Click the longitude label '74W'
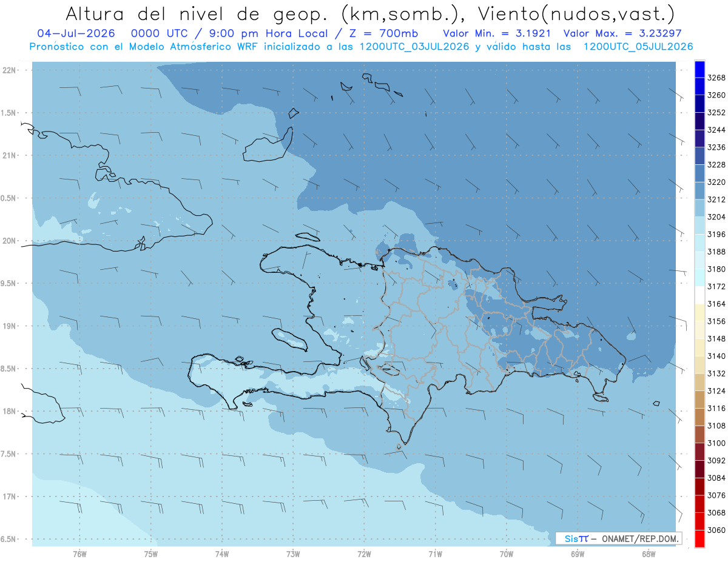 (x=222, y=553)
